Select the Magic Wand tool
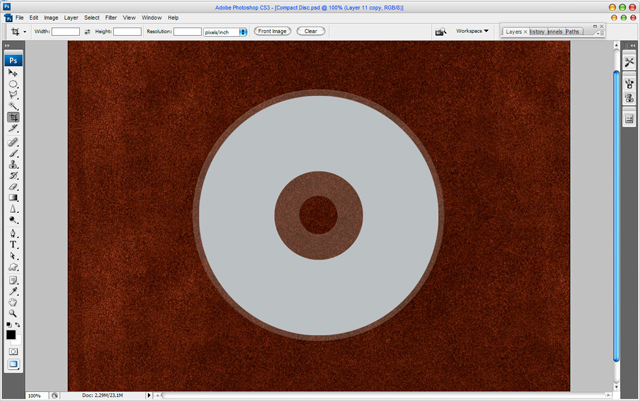The width and height of the screenshot is (640, 401). pos(13,106)
